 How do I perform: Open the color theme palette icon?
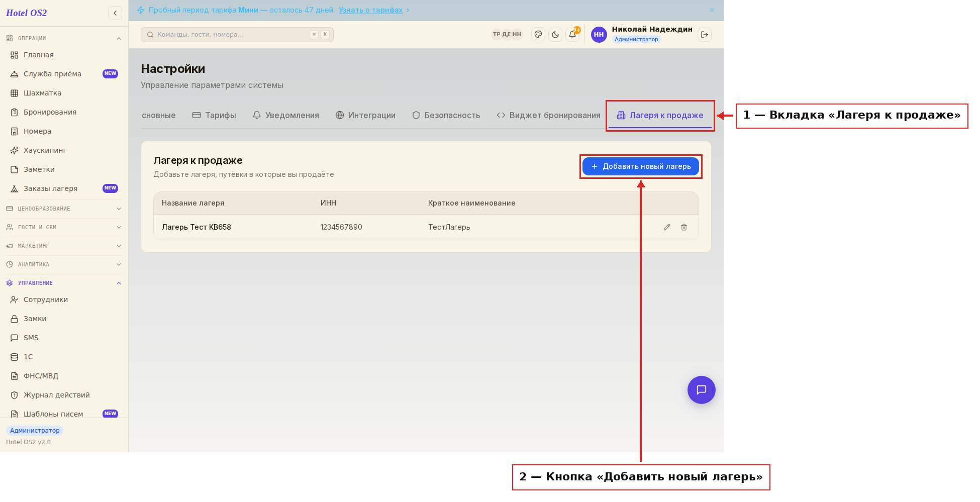coord(538,35)
